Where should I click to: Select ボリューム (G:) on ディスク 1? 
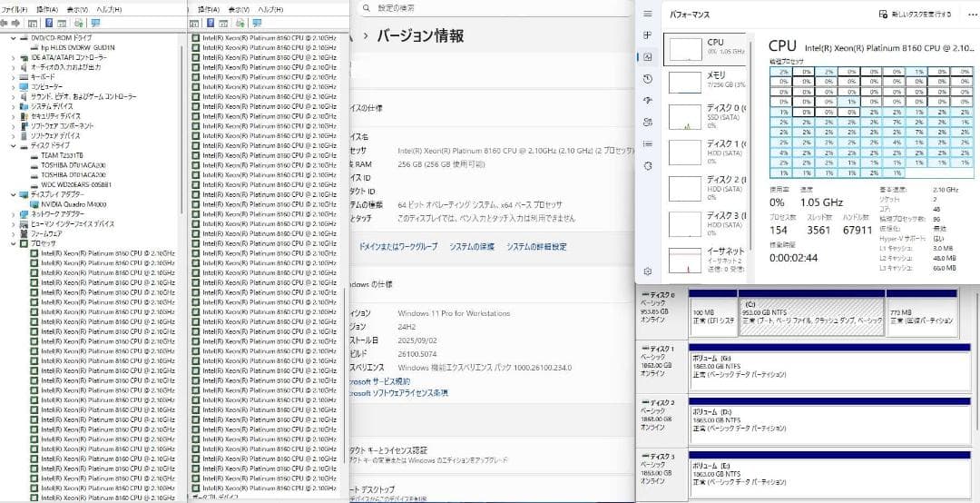(x=828, y=366)
